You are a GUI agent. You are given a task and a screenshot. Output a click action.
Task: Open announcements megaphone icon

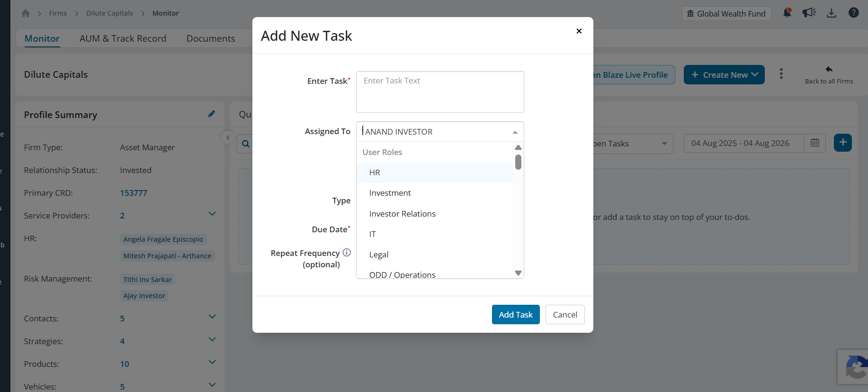809,13
